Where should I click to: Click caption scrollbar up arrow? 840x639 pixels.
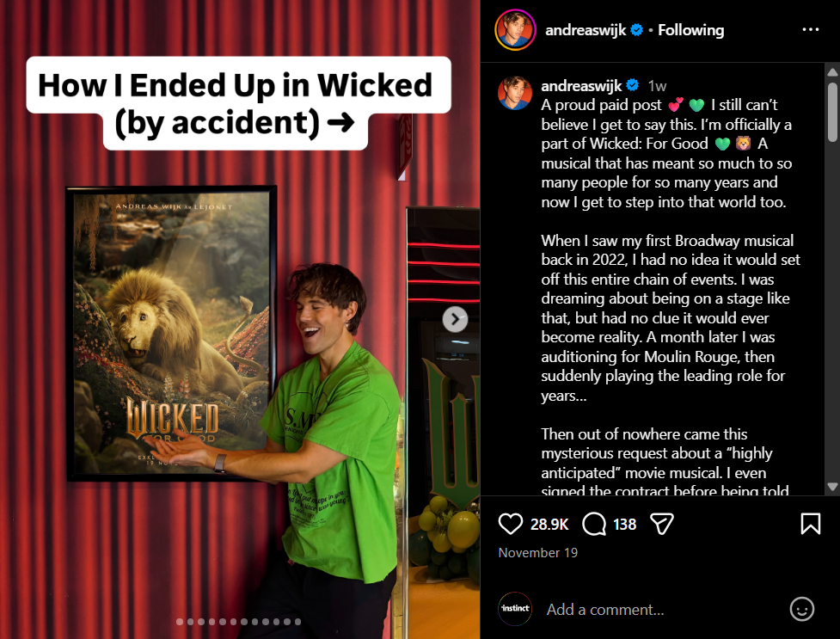click(832, 72)
